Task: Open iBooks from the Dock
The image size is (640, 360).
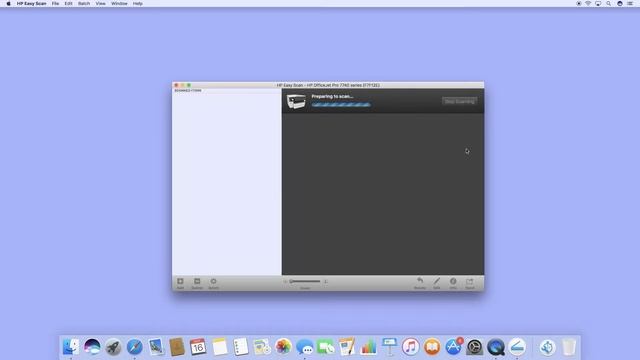Action: click(x=432, y=347)
